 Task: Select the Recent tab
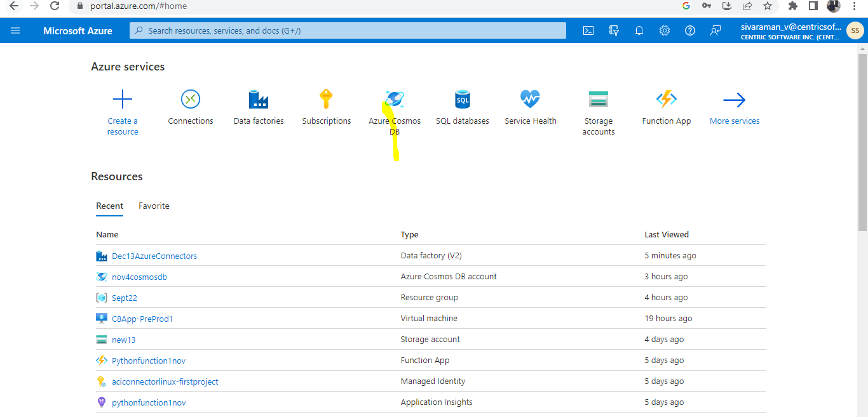[109, 206]
